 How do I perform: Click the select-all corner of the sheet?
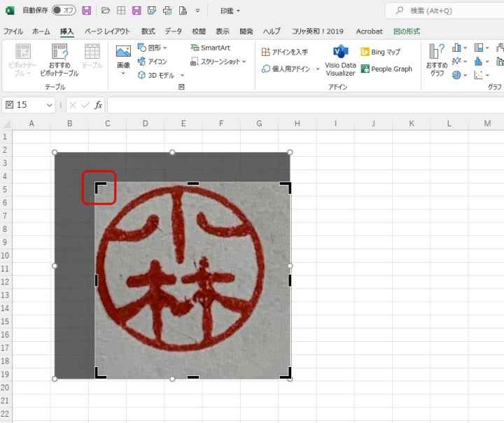click(x=6, y=124)
